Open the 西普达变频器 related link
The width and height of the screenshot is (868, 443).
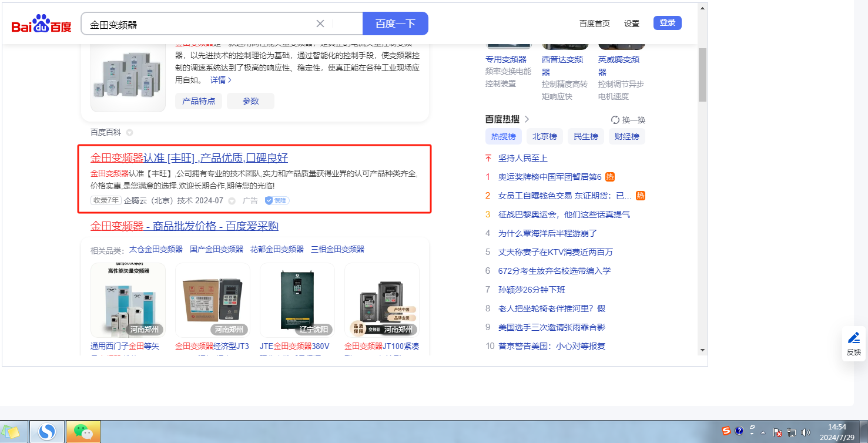point(562,65)
